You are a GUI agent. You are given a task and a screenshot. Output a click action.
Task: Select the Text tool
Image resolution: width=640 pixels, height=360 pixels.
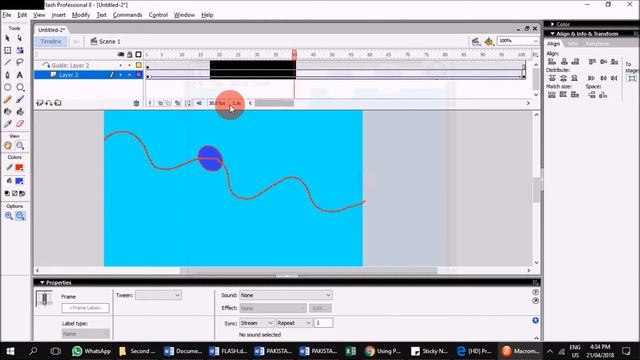pos(20,75)
